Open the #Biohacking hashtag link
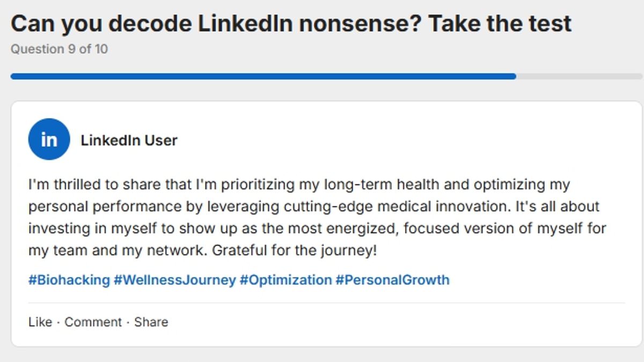644x362 pixels. [x=67, y=279]
